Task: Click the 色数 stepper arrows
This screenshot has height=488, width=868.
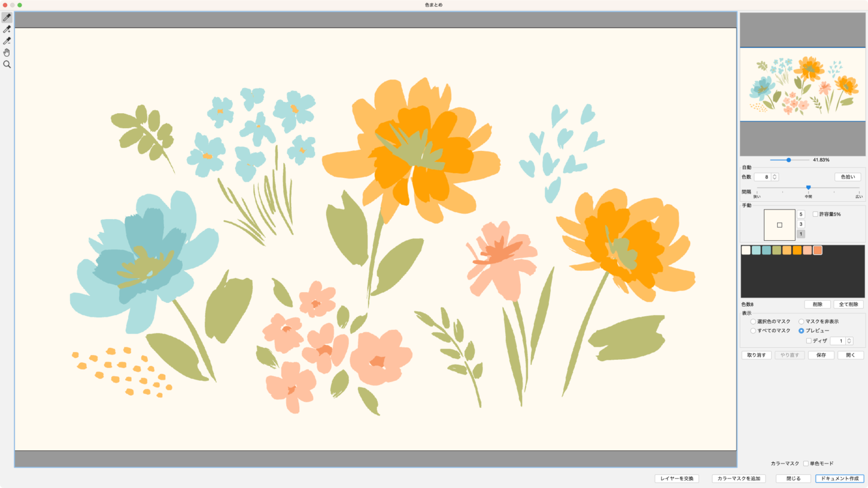Action: tap(775, 177)
